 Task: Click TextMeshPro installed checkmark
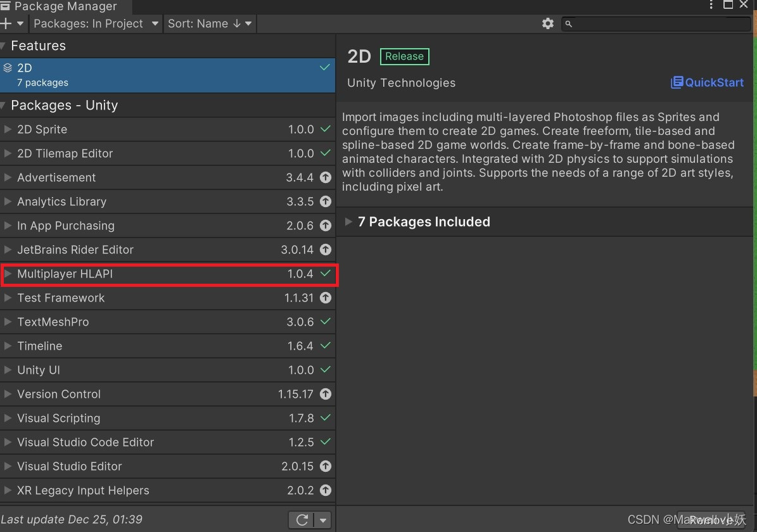[x=326, y=321]
